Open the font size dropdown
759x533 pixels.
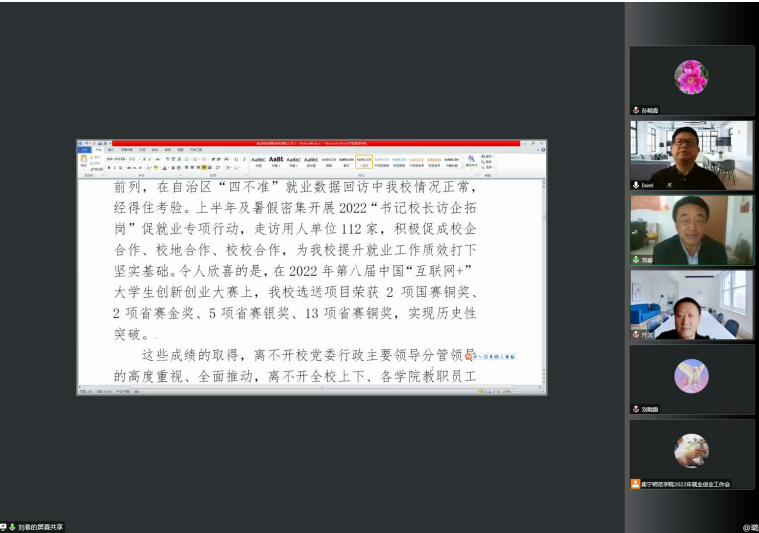136,159
